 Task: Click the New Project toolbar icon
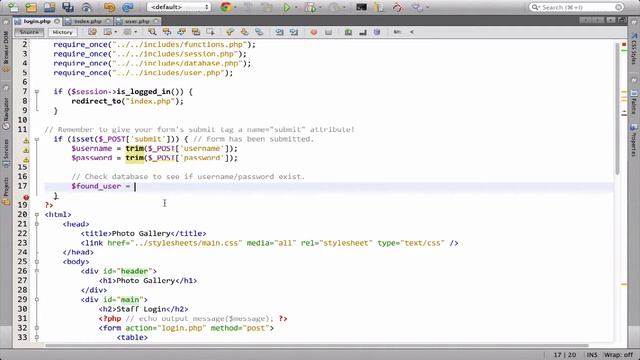31,7
